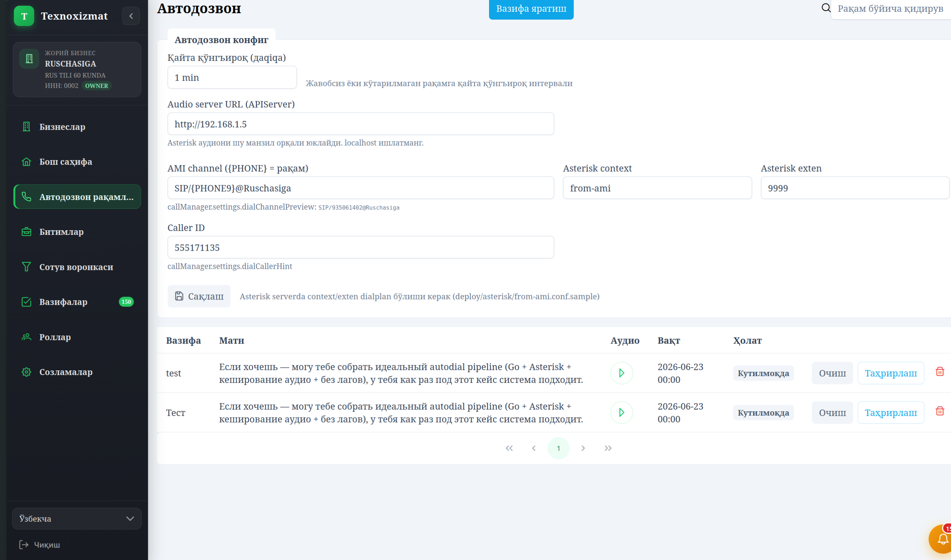Screen dimensions: 951x560
Task: Delete the 'Тест' task with trash icon
Action: coord(940,411)
